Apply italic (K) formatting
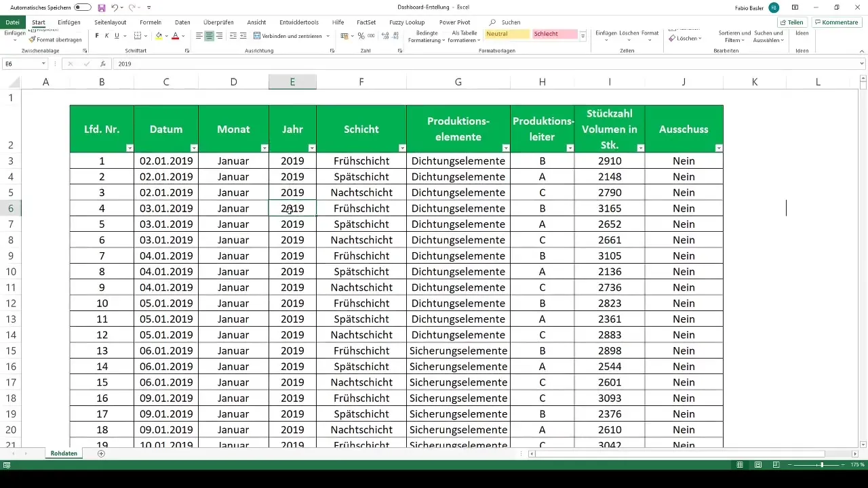 pyautogui.click(x=106, y=36)
